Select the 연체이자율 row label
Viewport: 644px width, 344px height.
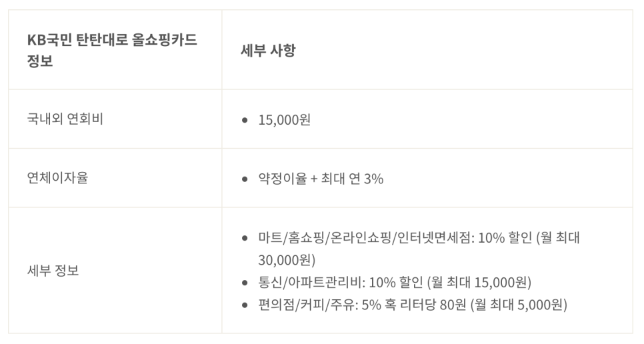pyautogui.click(x=57, y=178)
